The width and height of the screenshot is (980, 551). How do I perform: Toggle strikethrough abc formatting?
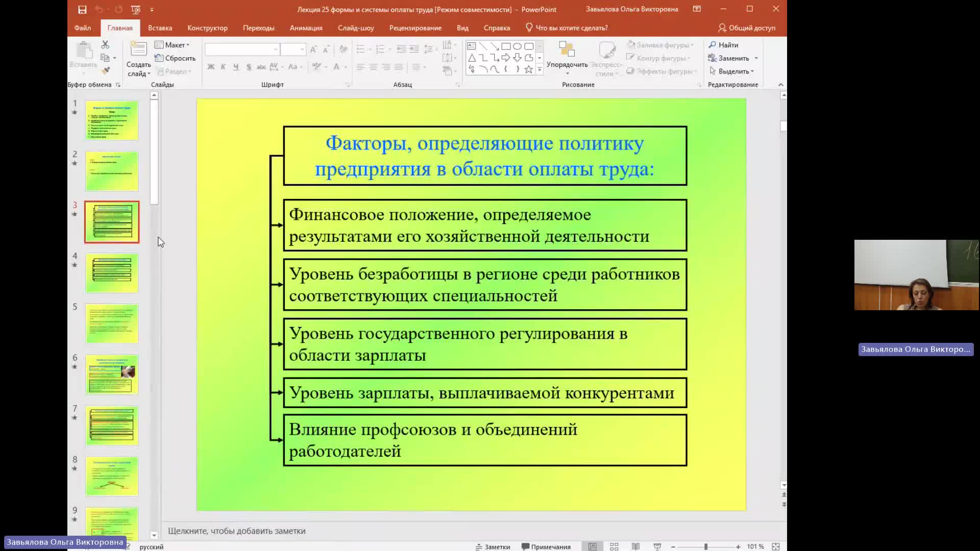tap(261, 67)
